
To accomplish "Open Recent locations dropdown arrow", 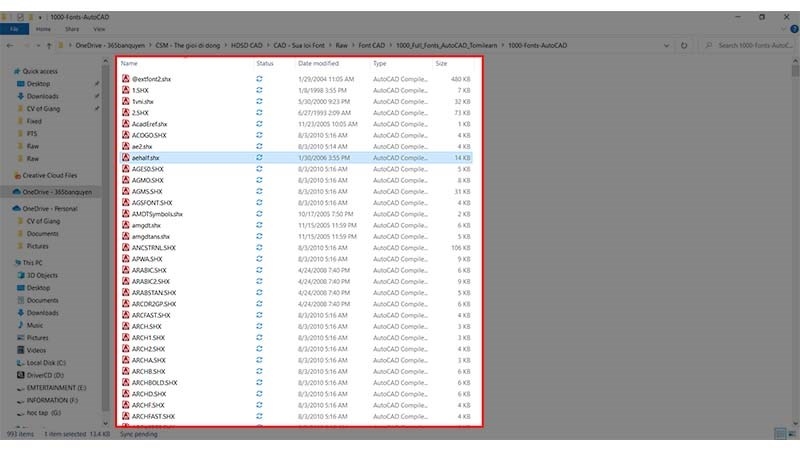I will point(38,45).
